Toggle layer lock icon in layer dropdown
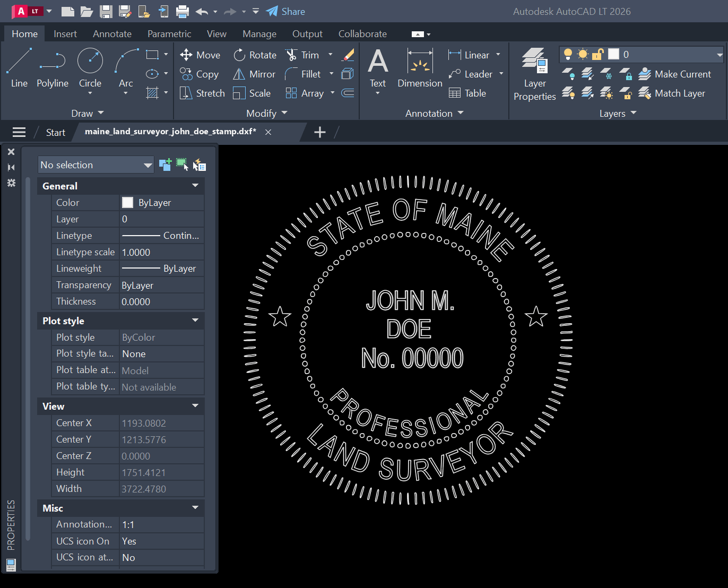Viewport: 728px width, 588px height. [x=598, y=54]
